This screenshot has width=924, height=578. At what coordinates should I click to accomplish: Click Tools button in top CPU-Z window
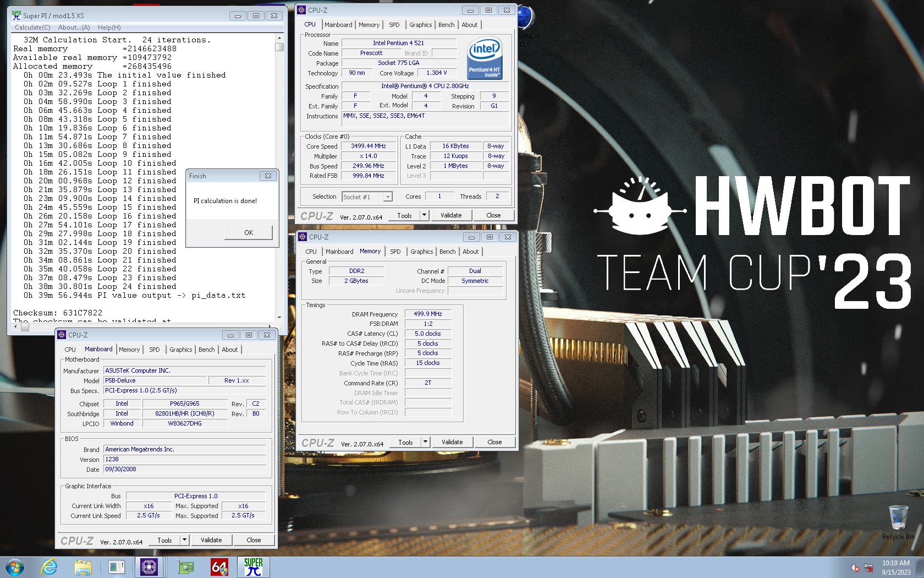coord(404,215)
